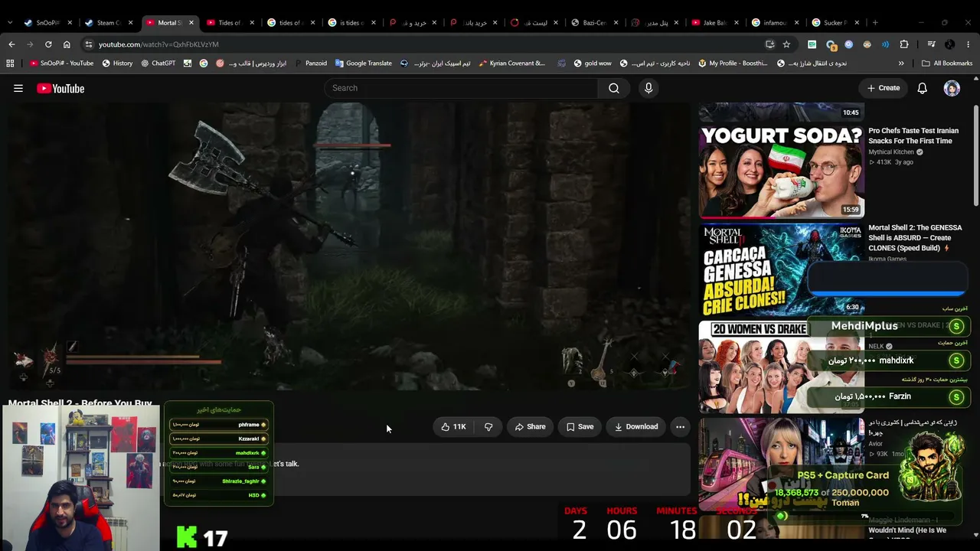
Task: Open the YouTube guide hamburger menu
Action: pyautogui.click(x=18, y=88)
